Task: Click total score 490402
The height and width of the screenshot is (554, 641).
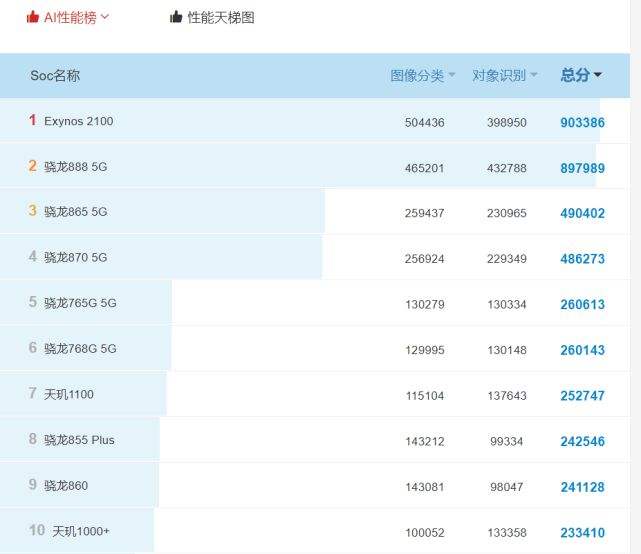Action: tap(583, 213)
